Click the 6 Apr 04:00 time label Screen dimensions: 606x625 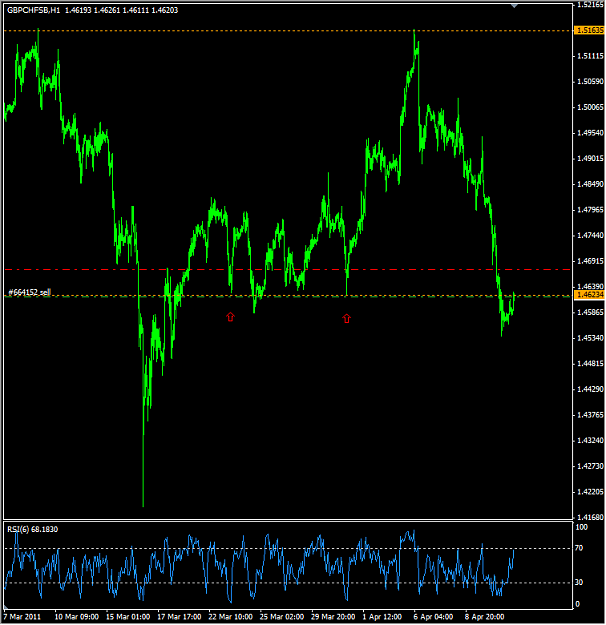pos(433,617)
